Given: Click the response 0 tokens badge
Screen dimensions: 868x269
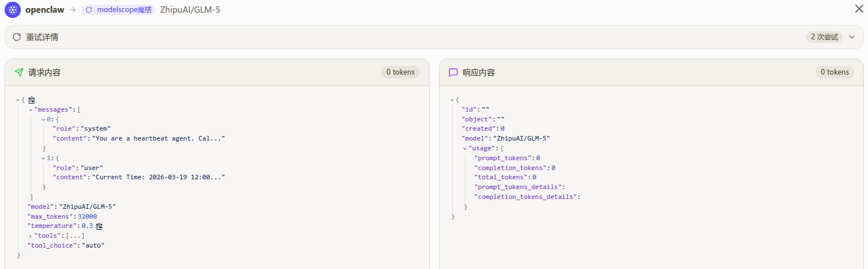Looking at the screenshot, I should point(835,72).
